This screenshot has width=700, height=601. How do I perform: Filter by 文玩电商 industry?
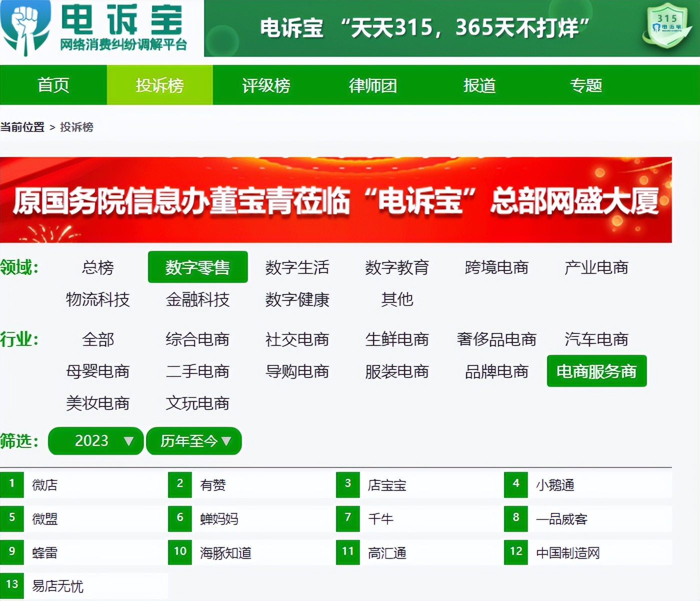tap(198, 403)
